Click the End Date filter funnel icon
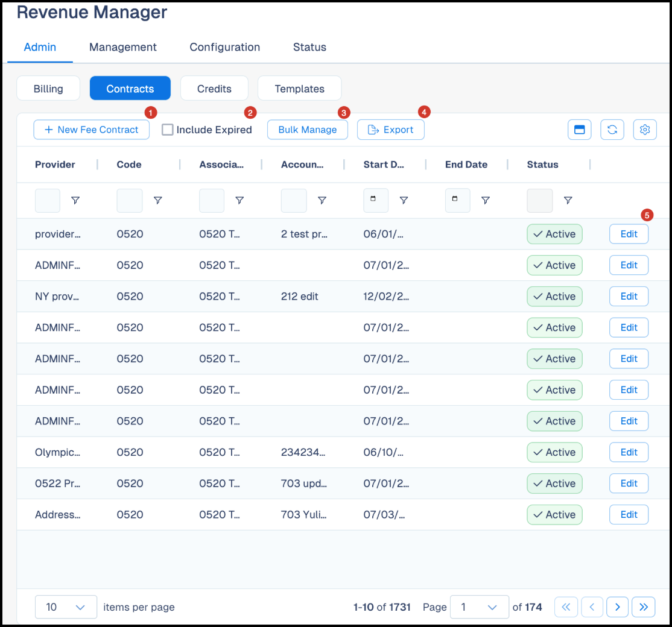This screenshot has height=627, width=672. tap(486, 200)
